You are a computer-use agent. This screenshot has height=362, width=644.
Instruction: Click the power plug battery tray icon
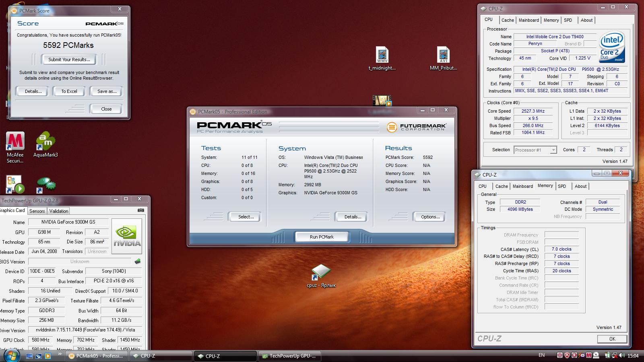coord(607,355)
